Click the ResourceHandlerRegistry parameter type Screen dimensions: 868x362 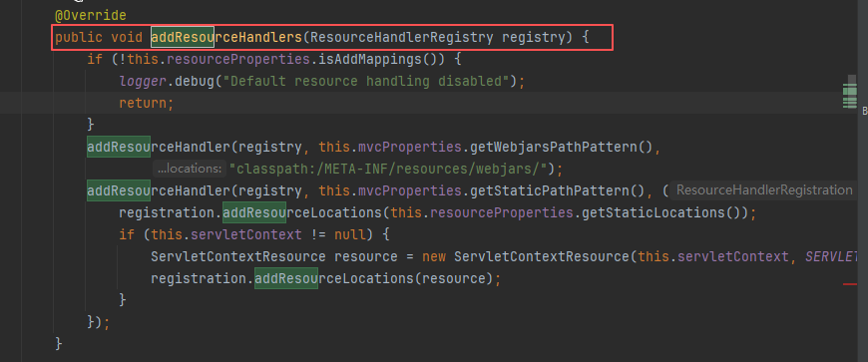coord(402,38)
